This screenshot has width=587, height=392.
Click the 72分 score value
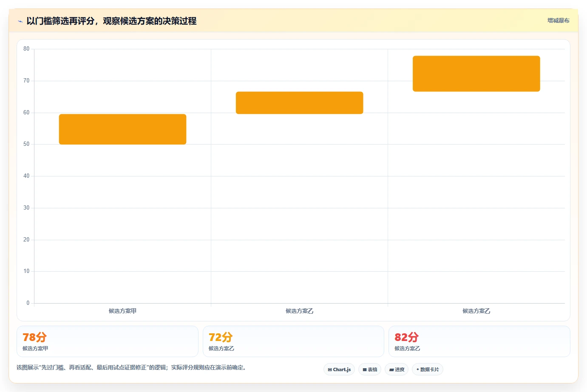click(221, 337)
